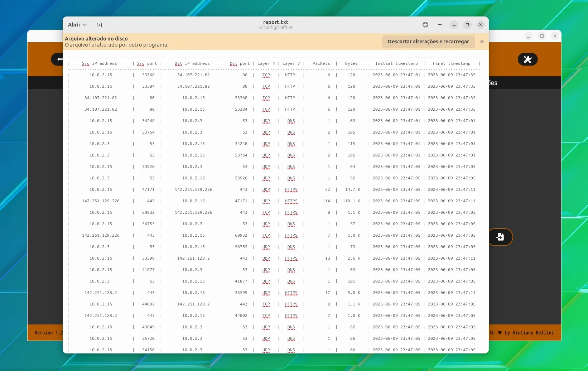The height and width of the screenshot is (371, 588).
Task: Click the report.txt window title
Action: [276, 22]
